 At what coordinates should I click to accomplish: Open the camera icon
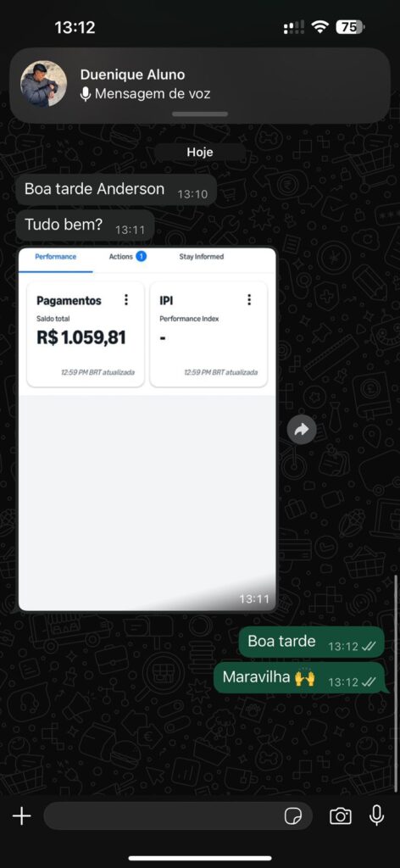pyautogui.click(x=340, y=816)
